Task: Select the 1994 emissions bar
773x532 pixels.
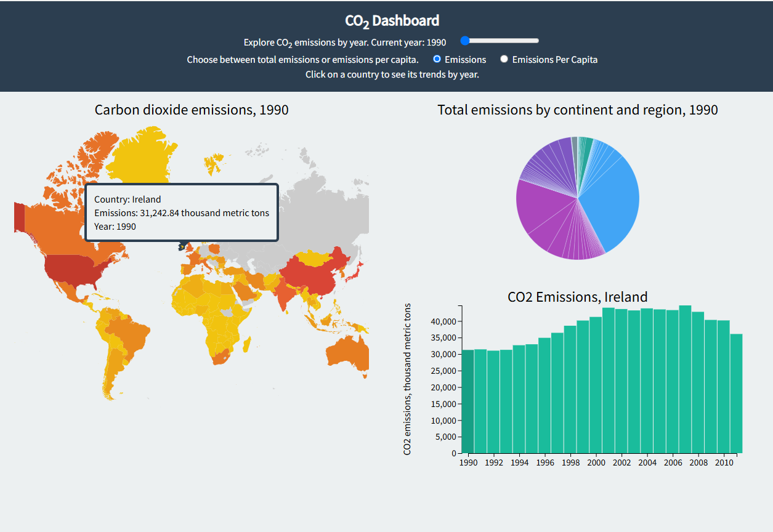Action: click(x=519, y=399)
